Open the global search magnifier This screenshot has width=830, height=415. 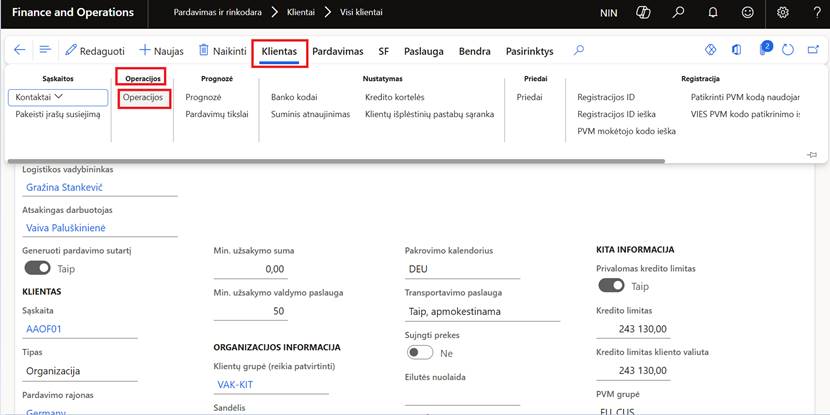[678, 13]
